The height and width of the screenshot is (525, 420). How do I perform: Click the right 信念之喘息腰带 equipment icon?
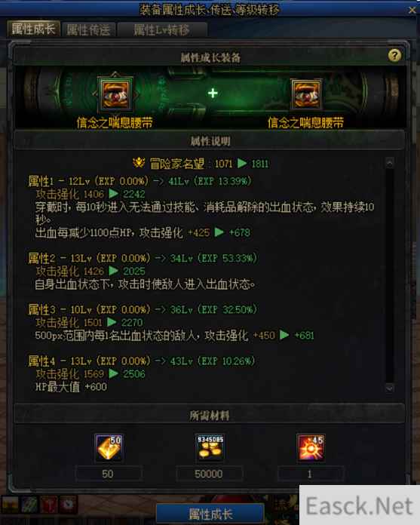[306, 95]
